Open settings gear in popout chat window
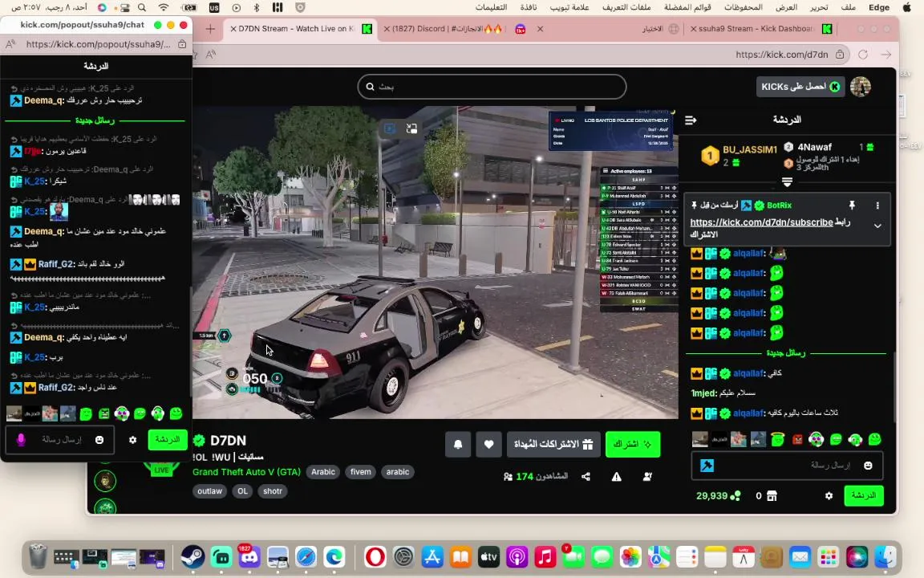The width and height of the screenshot is (924, 578). point(132,439)
